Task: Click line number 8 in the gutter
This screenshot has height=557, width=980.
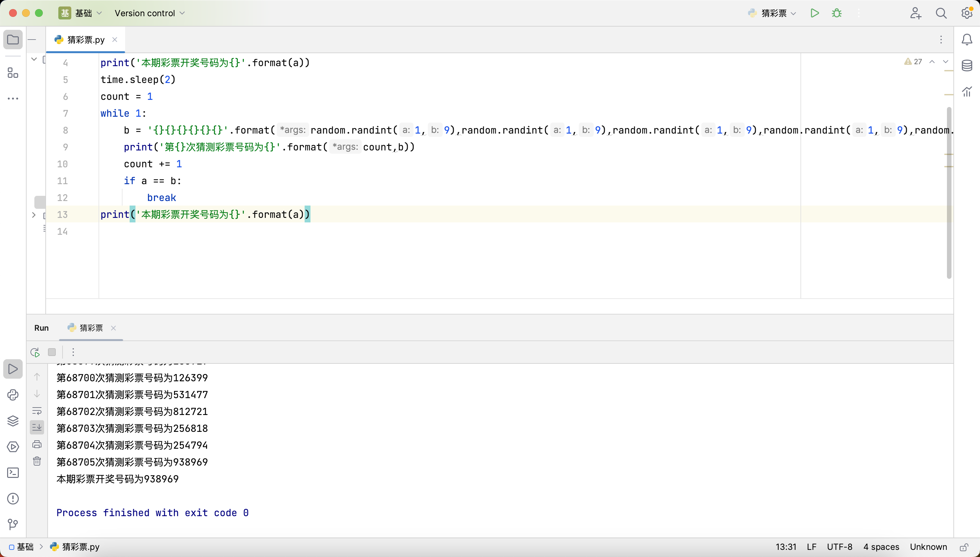Action: point(65,130)
